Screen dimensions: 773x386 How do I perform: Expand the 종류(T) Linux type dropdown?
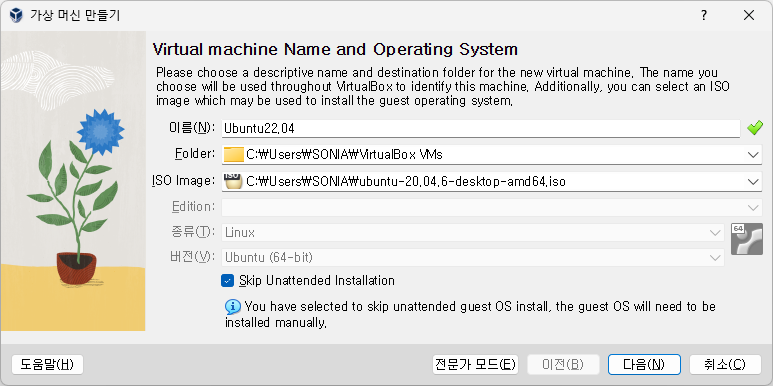[715, 233]
